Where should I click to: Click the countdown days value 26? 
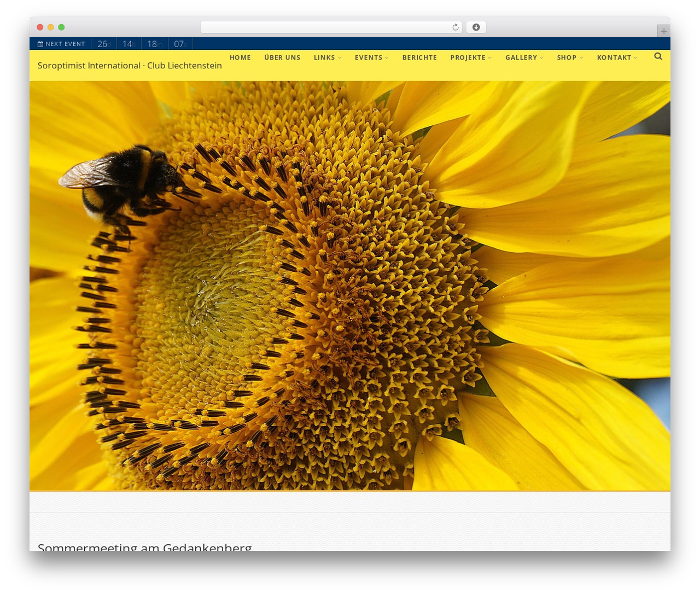pos(103,44)
